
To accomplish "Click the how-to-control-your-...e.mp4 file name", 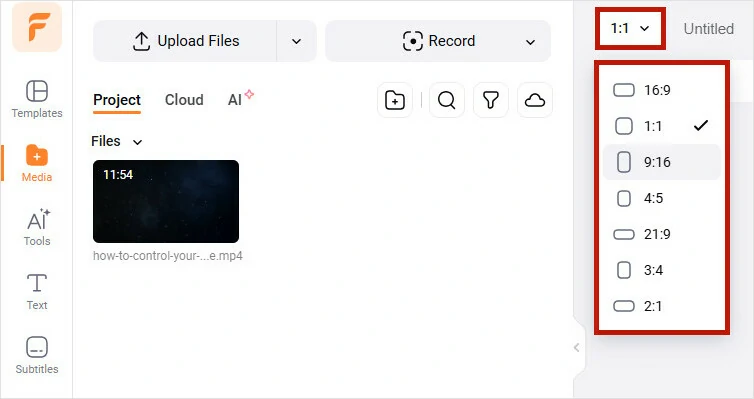I will [x=167, y=256].
